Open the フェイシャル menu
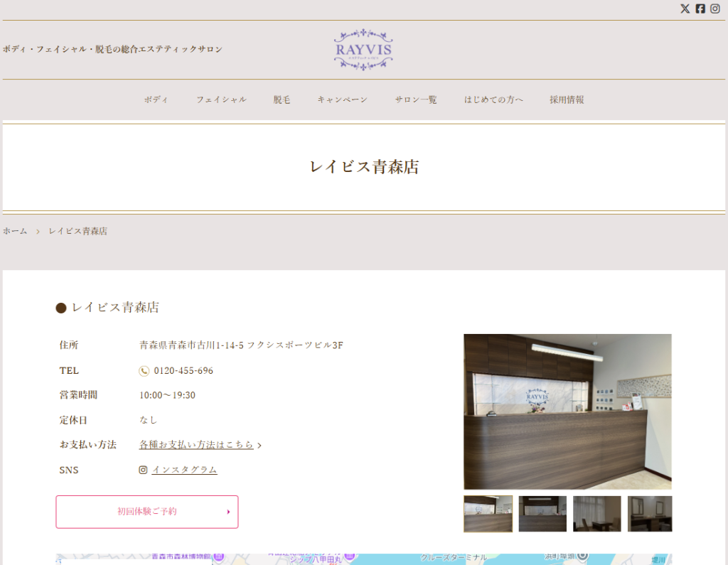This screenshot has width=728, height=565. point(221,99)
